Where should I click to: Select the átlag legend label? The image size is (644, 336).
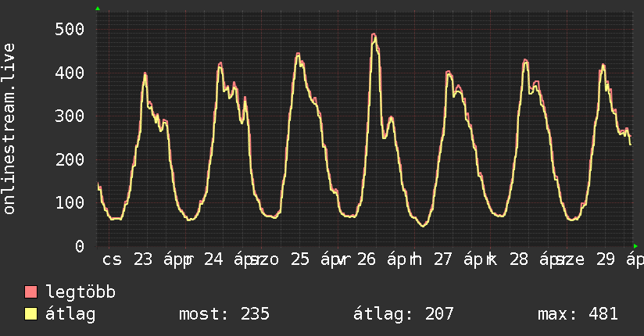click(x=70, y=314)
